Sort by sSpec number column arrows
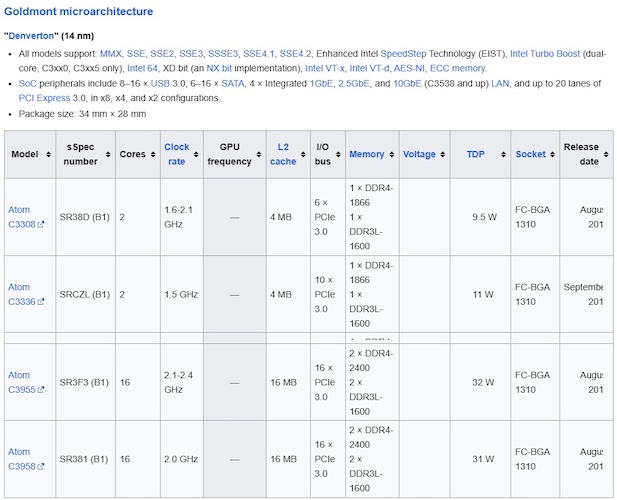617x500 pixels. coord(108,154)
